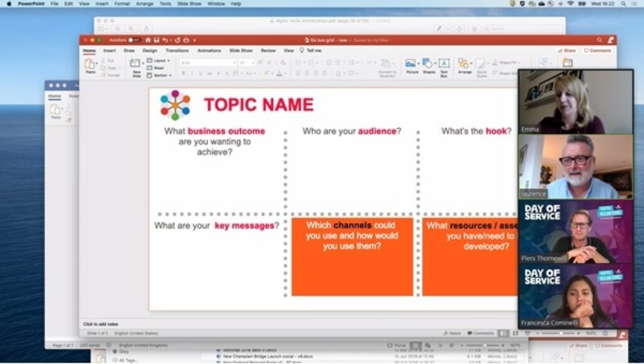Viewport: 644px width, 364px height.
Task: Toggle Comments pane in status bar
Action: click(x=480, y=333)
